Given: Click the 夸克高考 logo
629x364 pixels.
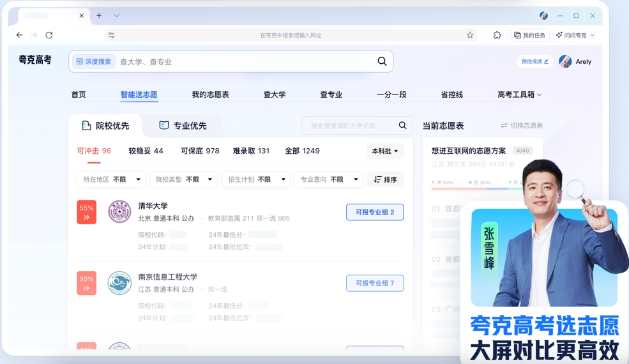Looking at the screenshot, I should 35,60.
